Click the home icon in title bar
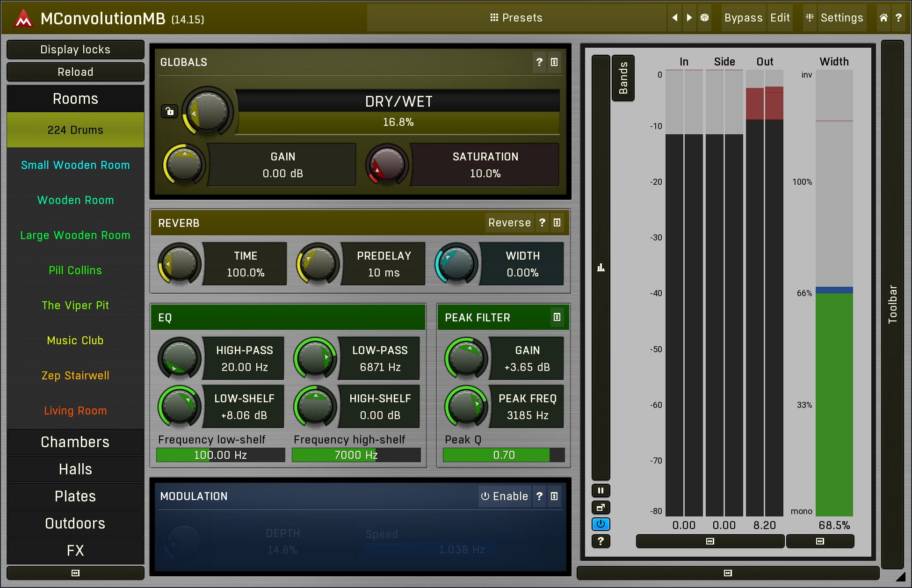912x588 pixels. pyautogui.click(x=883, y=18)
